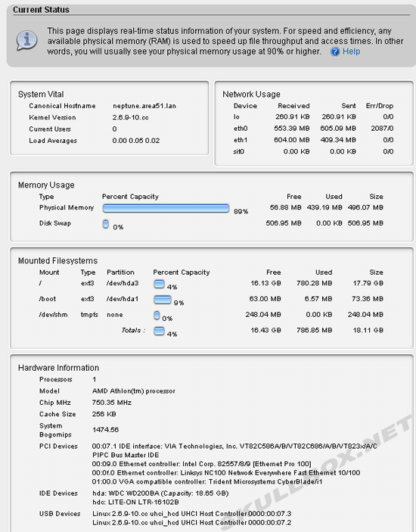Click the Received column header
Image resolution: width=416 pixels, height=532 pixels.
[293, 106]
